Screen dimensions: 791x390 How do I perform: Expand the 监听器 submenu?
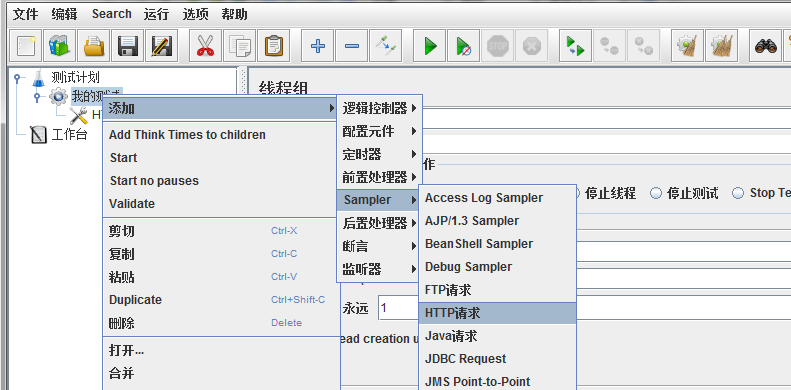click(379, 269)
